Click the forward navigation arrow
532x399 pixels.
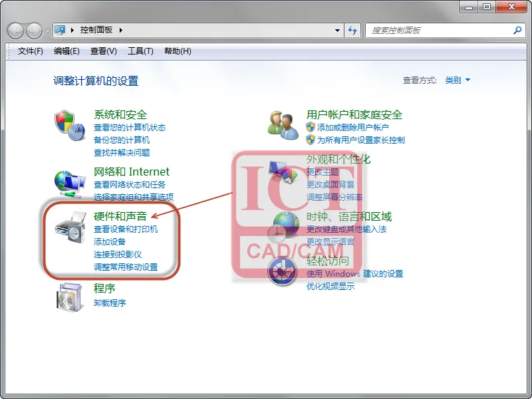click(x=35, y=31)
